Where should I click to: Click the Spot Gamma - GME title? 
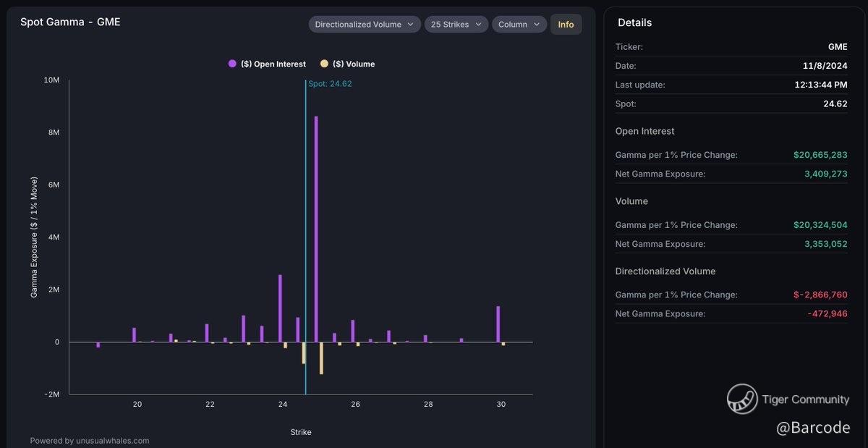(70, 22)
